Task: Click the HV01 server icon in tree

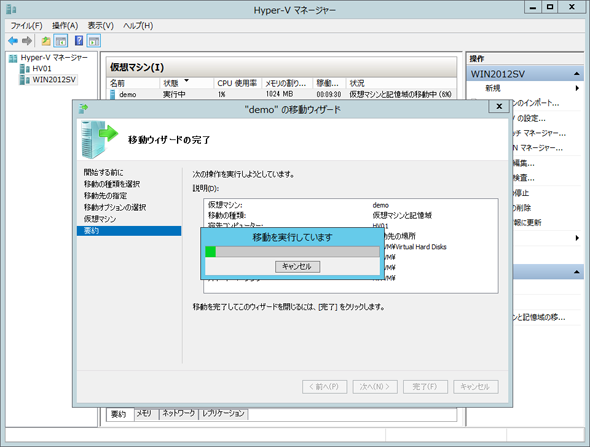Action: (x=25, y=68)
